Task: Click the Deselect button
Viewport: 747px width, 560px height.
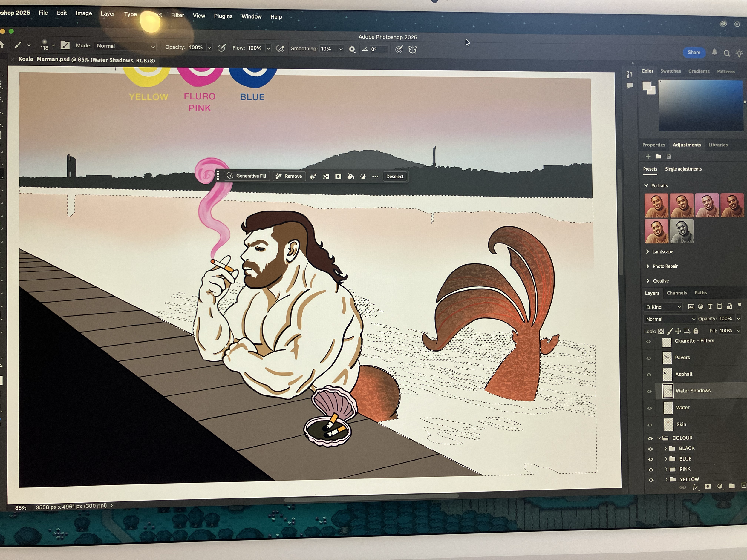Action: 394,177
